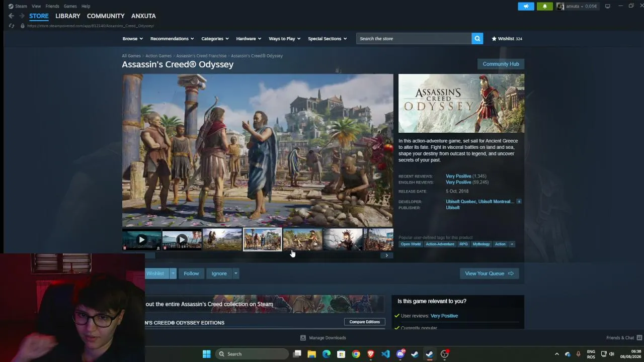Click the Windows taskbar Search box

[x=252, y=354]
